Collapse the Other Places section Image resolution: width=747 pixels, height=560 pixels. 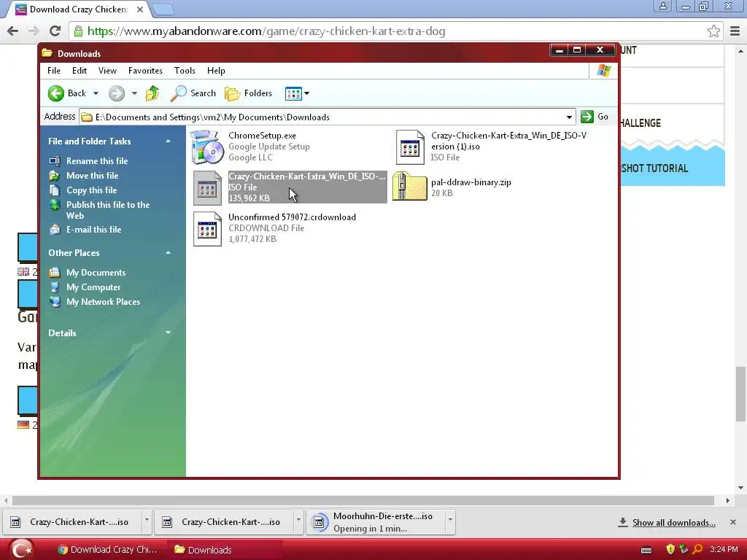pos(169,252)
